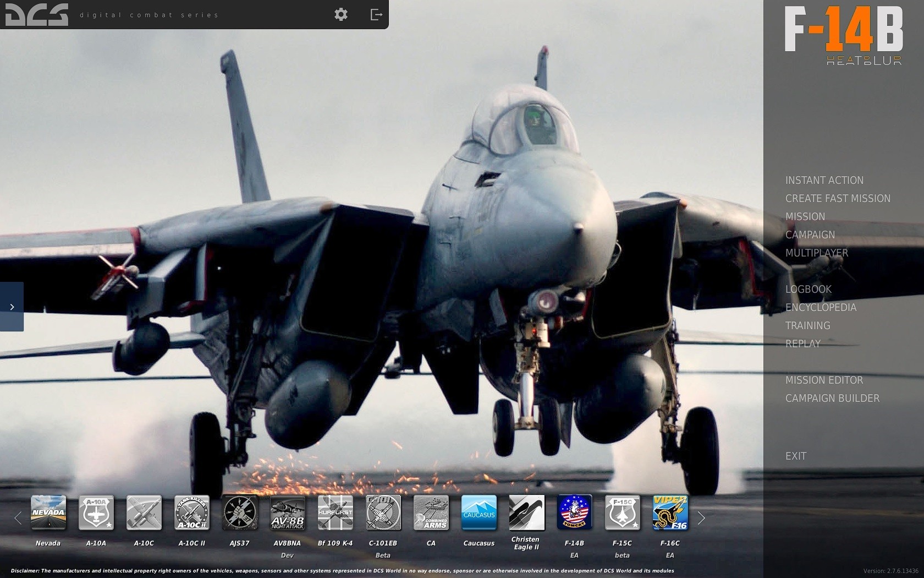Show next modules with right arrow
The image size is (924, 578).
(x=701, y=518)
